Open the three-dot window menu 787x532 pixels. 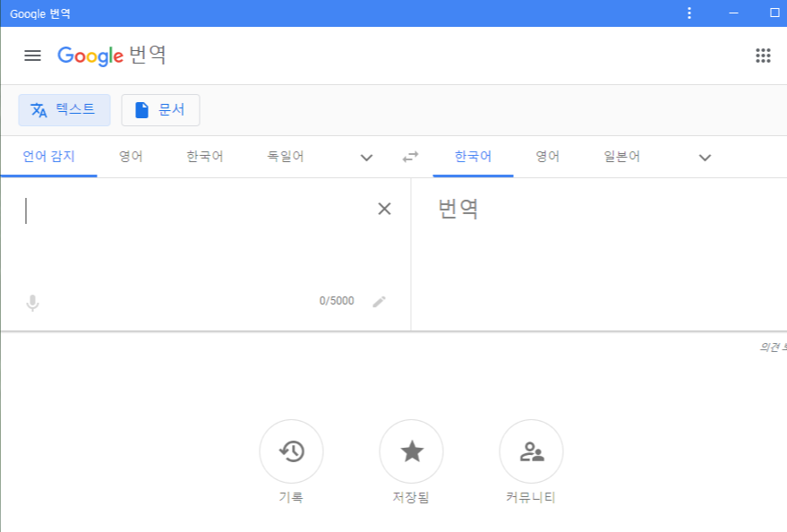pos(689,13)
